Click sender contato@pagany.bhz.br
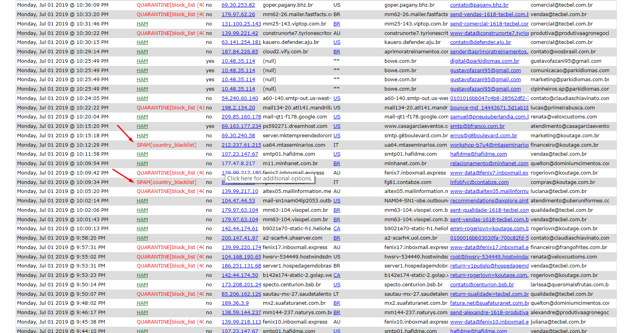The width and height of the screenshot is (644, 333). click(x=479, y=5)
